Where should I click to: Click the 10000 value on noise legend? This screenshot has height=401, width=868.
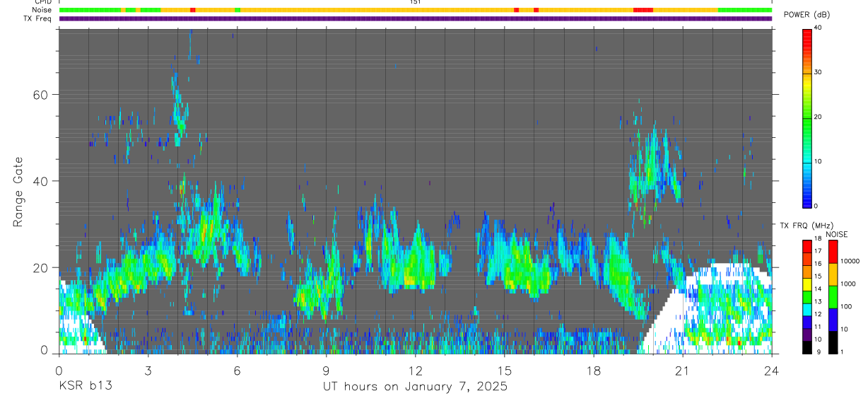pyautogui.click(x=850, y=261)
